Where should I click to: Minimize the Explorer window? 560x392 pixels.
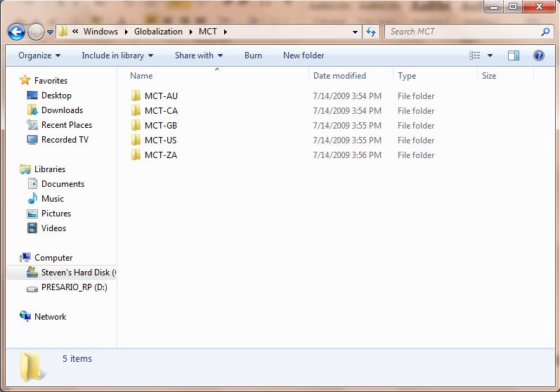point(494,6)
